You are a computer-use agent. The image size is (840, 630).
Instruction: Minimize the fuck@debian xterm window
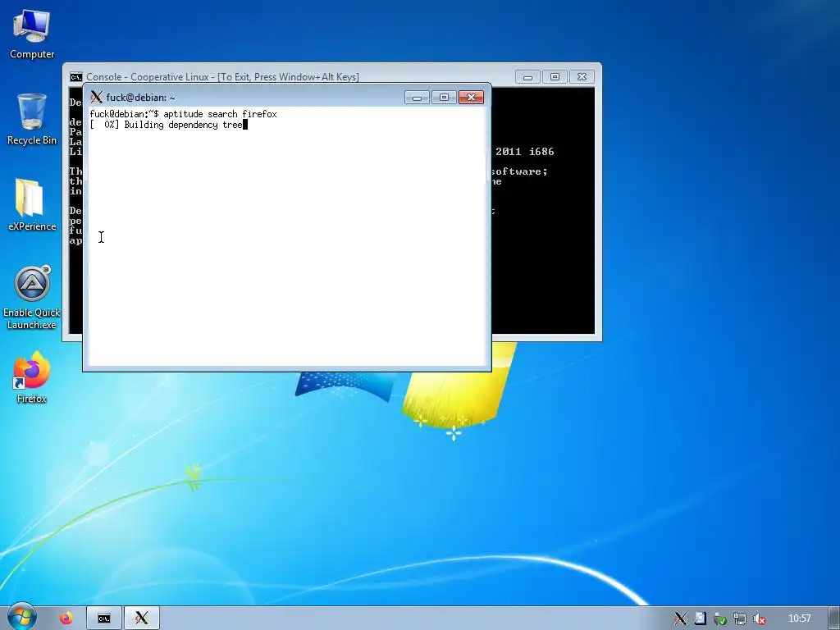tap(417, 97)
